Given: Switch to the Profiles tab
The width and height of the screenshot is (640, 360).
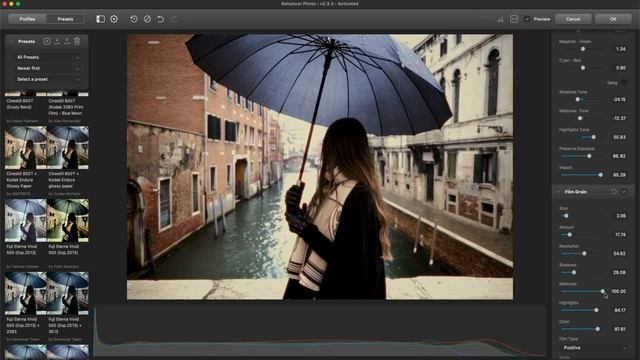Looking at the screenshot, I should pos(27,19).
